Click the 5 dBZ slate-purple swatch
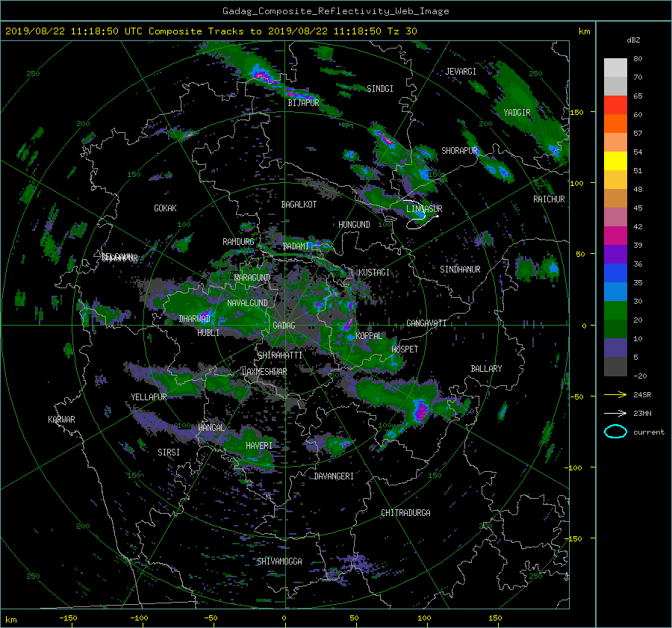Viewport: 672px width, 628px height. tap(615, 348)
